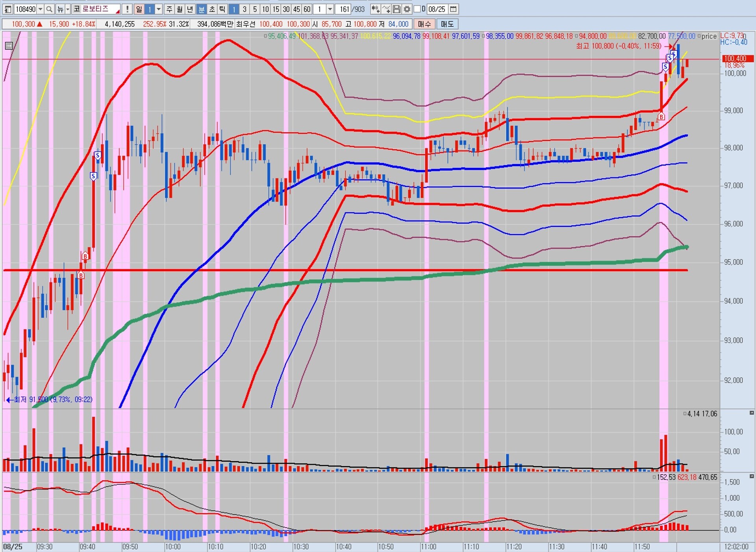
Task: Click the 08/25 date input field
Action: pos(437,9)
